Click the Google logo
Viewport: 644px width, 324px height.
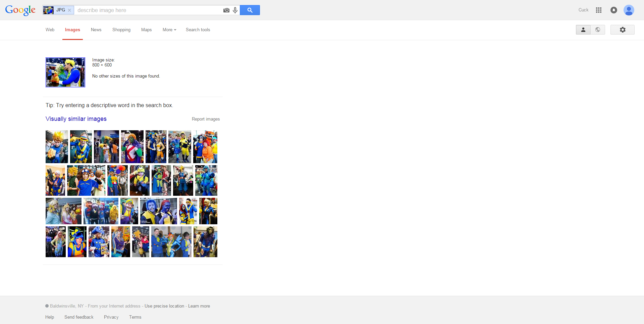pos(20,10)
